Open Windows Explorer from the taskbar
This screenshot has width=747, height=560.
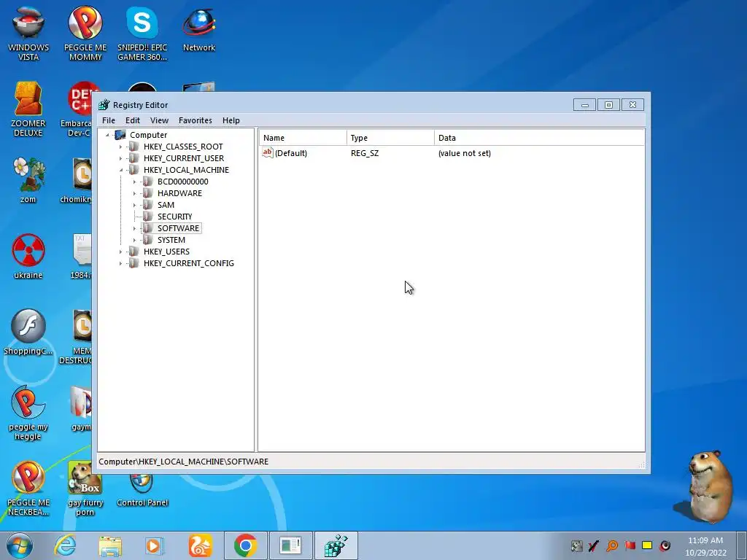point(110,545)
